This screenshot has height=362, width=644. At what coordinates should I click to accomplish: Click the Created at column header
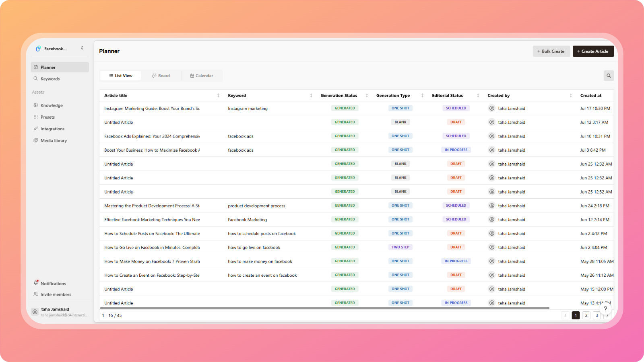[x=591, y=95]
